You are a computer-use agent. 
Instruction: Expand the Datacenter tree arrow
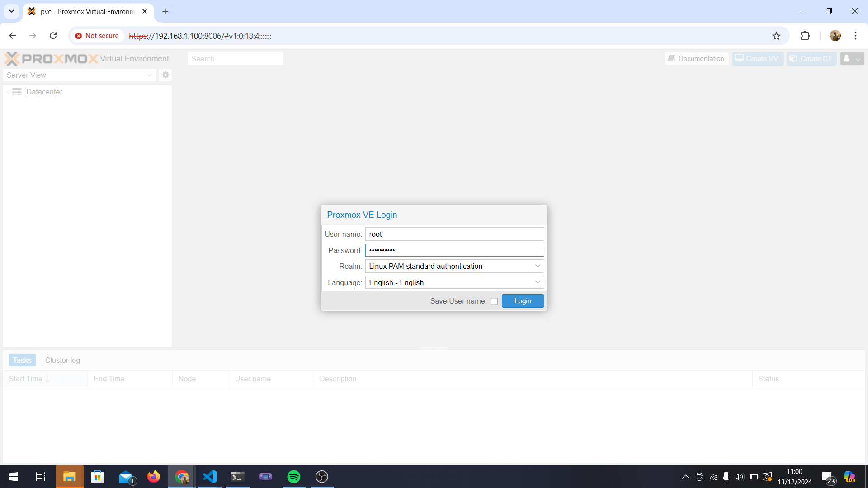(8, 92)
